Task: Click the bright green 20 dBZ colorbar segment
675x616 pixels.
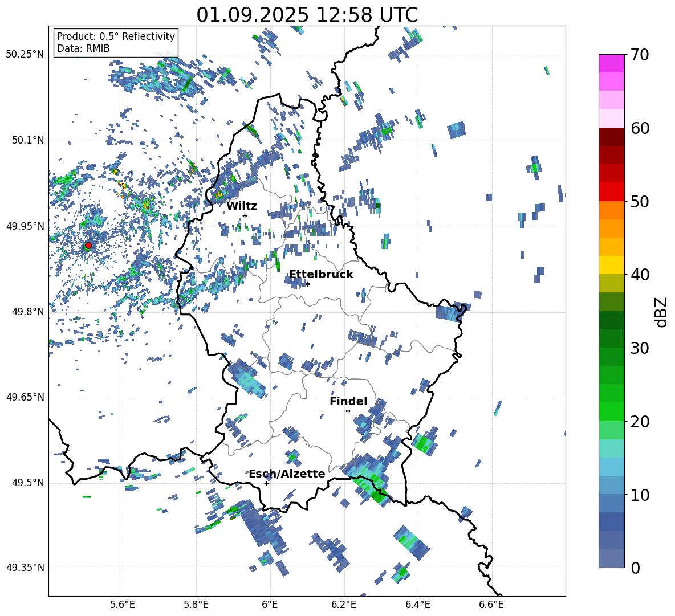Action: pos(612,411)
